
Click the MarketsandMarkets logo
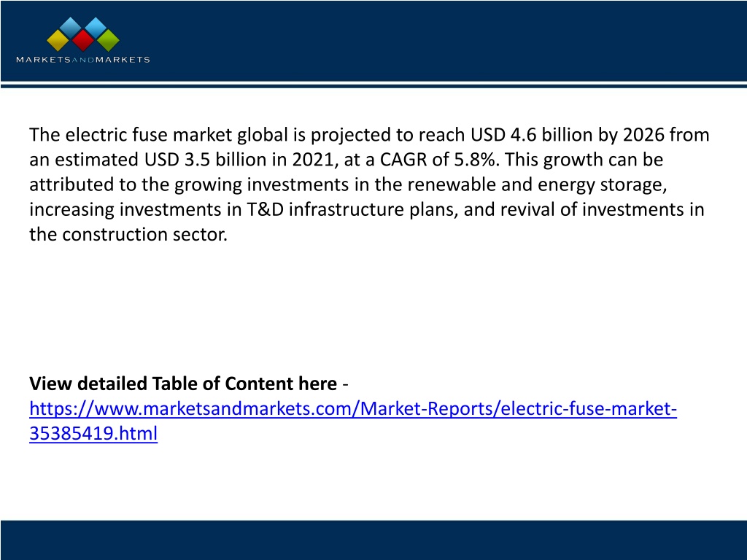pos(83,41)
